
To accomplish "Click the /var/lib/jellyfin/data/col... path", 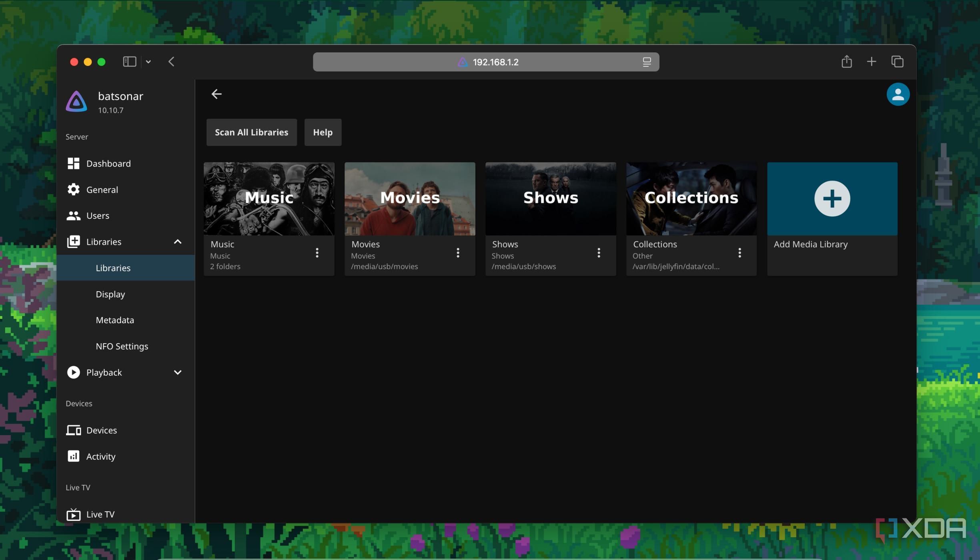I will [676, 266].
